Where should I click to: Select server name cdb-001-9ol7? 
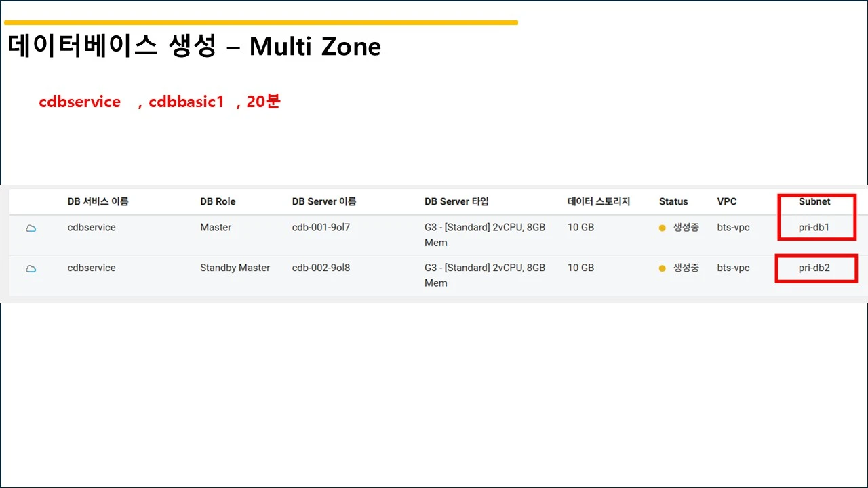pos(321,228)
